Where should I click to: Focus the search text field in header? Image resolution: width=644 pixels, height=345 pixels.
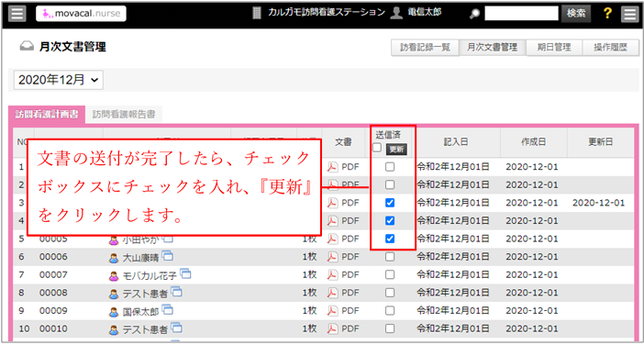click(x=522, y=13)
